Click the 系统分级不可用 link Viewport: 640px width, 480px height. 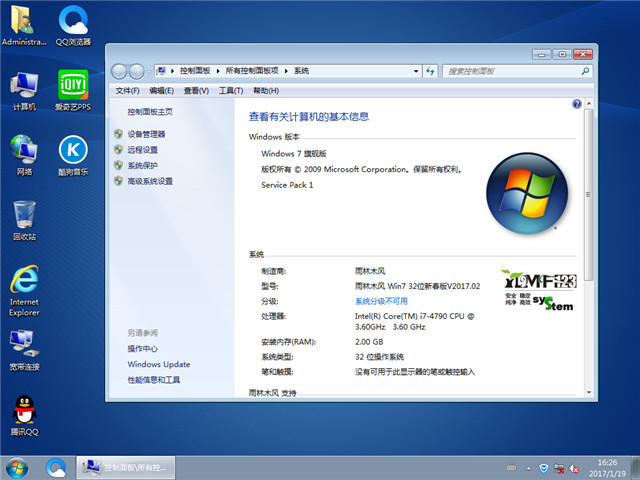coord(381,301)
